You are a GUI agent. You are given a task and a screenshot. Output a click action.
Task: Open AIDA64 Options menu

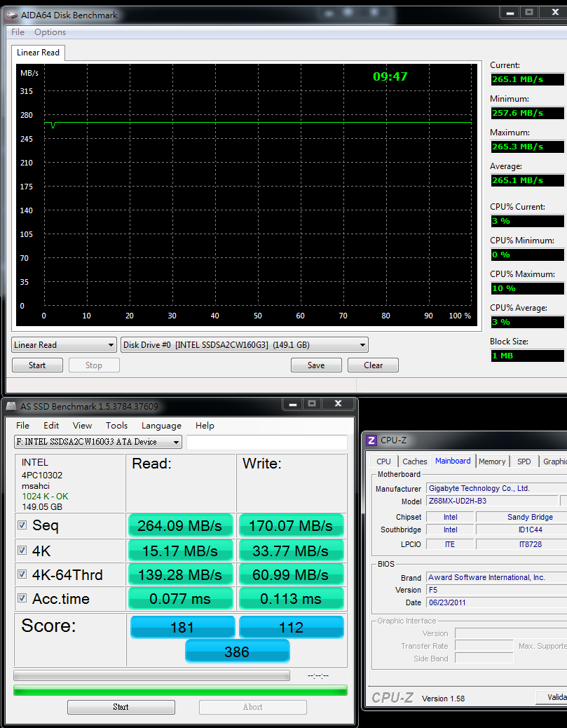[50, 32]
